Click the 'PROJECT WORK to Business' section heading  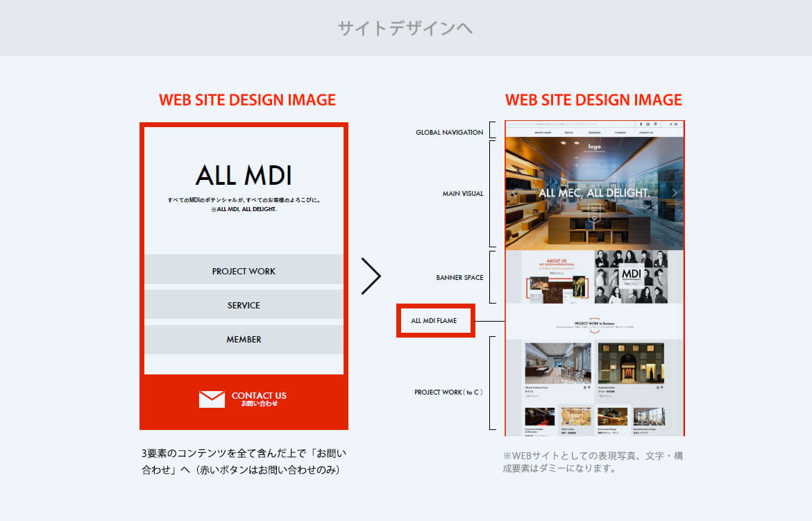coord(594,323)
